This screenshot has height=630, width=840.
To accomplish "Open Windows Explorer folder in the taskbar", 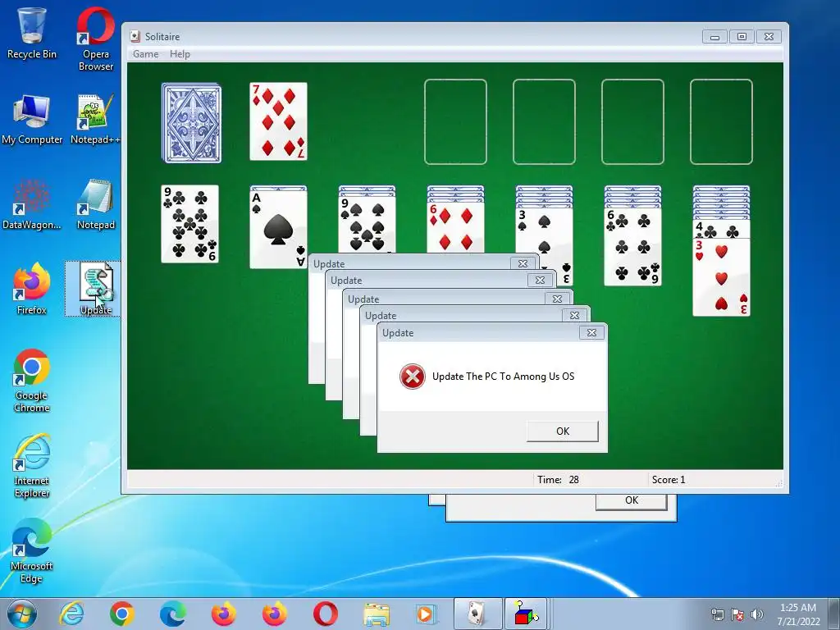I will [x=377, y=614].
